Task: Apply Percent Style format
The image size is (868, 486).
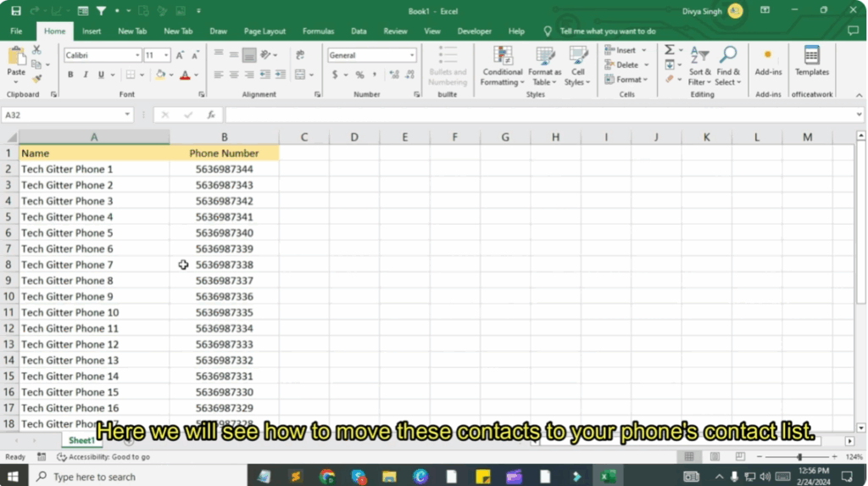Action: (x=359, y=75)
